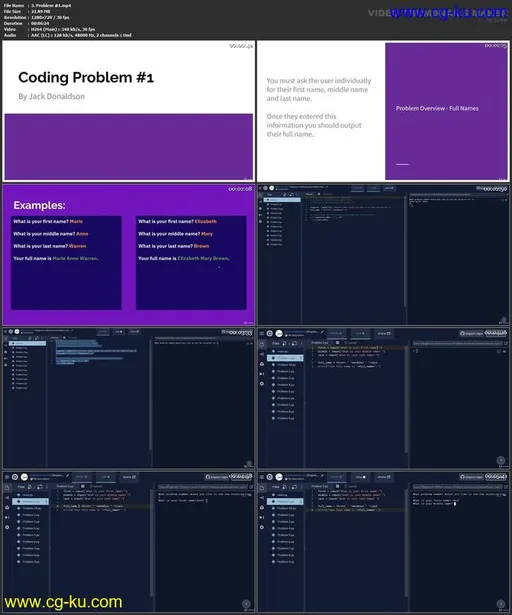Click new folder icon in empty-console frame
This screenshot has width=512, height=615.
click(x=294, y=344)
